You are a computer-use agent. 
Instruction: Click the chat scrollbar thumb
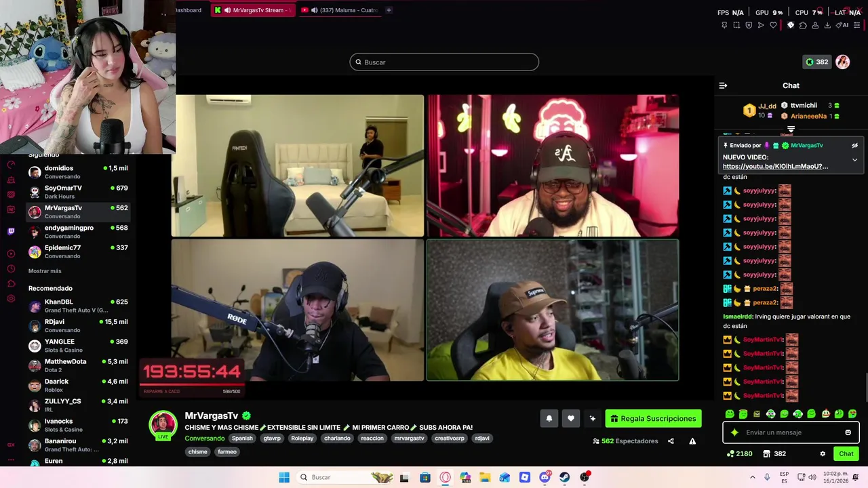(865, 388)
